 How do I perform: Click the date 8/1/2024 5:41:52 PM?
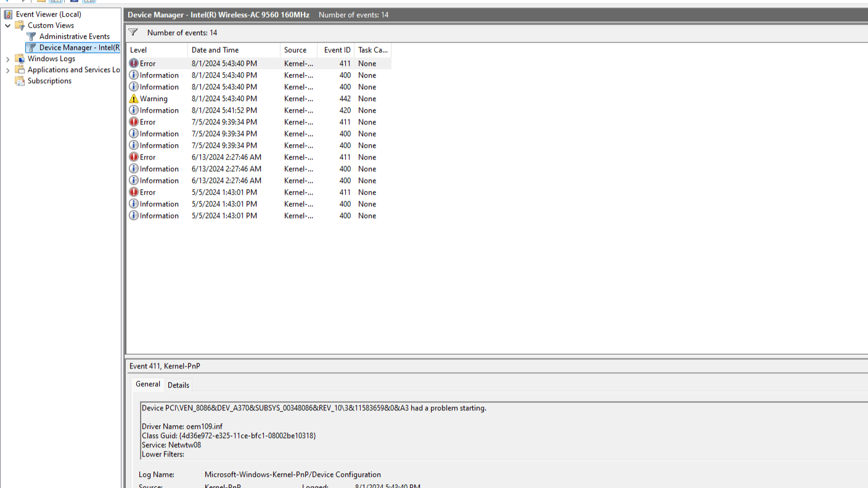(224, 110)
